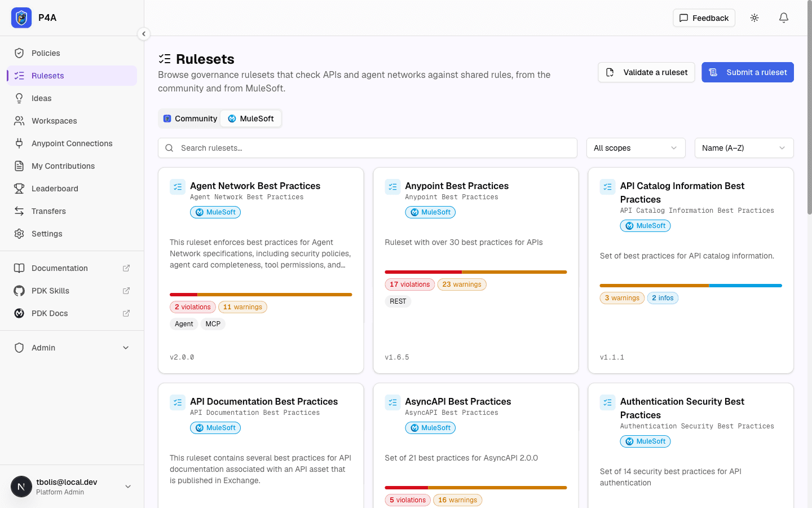Open the notifications bell

tap(784, 18)
